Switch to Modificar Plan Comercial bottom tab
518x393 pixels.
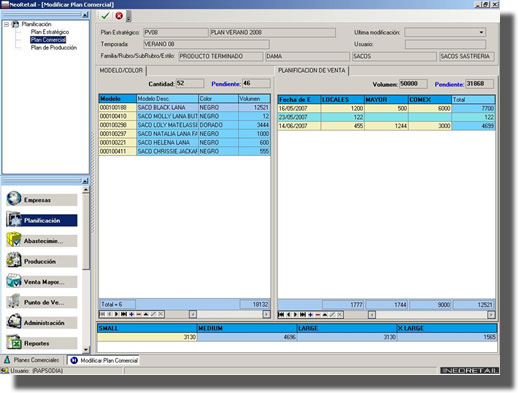pos(104,360)
